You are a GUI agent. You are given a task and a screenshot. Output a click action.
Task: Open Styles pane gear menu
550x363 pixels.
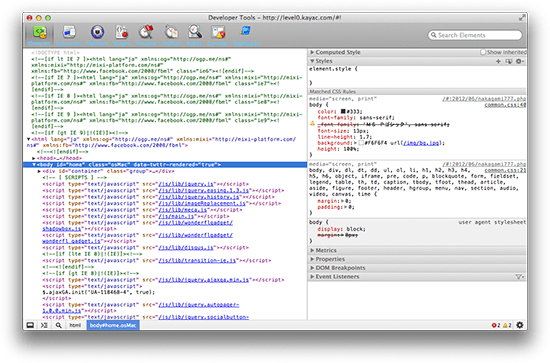coord(520,61)
